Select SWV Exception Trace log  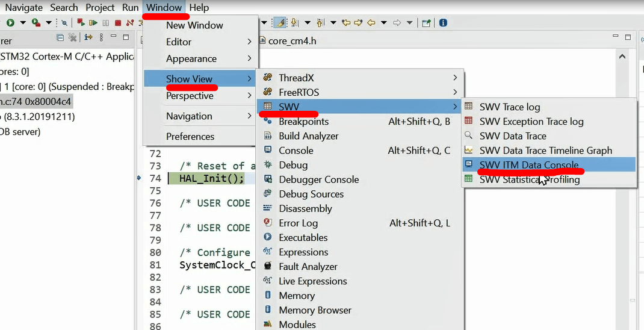pos(549,122)
